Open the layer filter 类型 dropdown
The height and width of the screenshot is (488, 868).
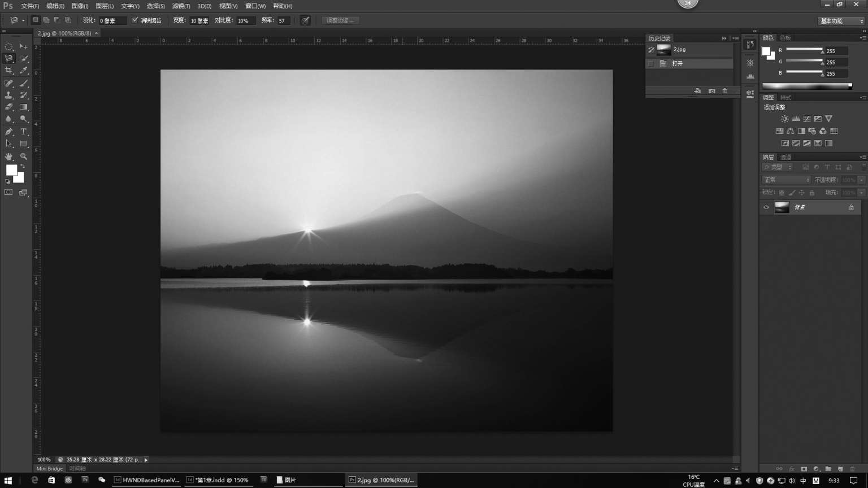click(778, 167)
